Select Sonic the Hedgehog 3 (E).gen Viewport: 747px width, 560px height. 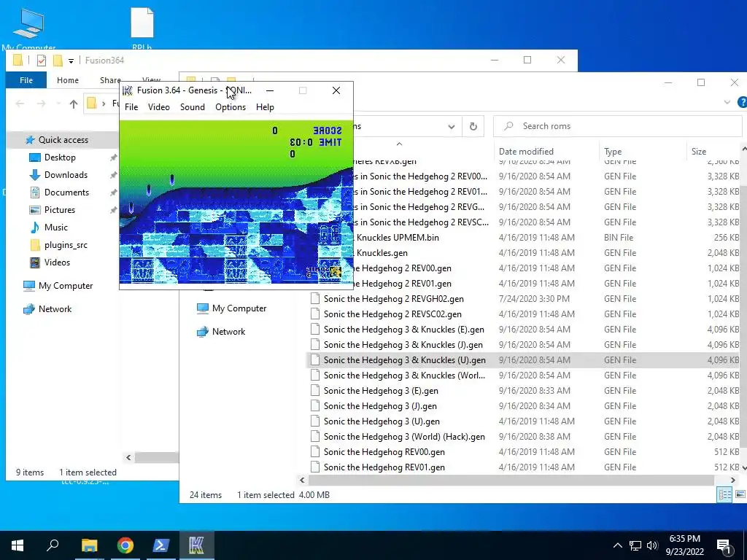click(x=524, y=391)
